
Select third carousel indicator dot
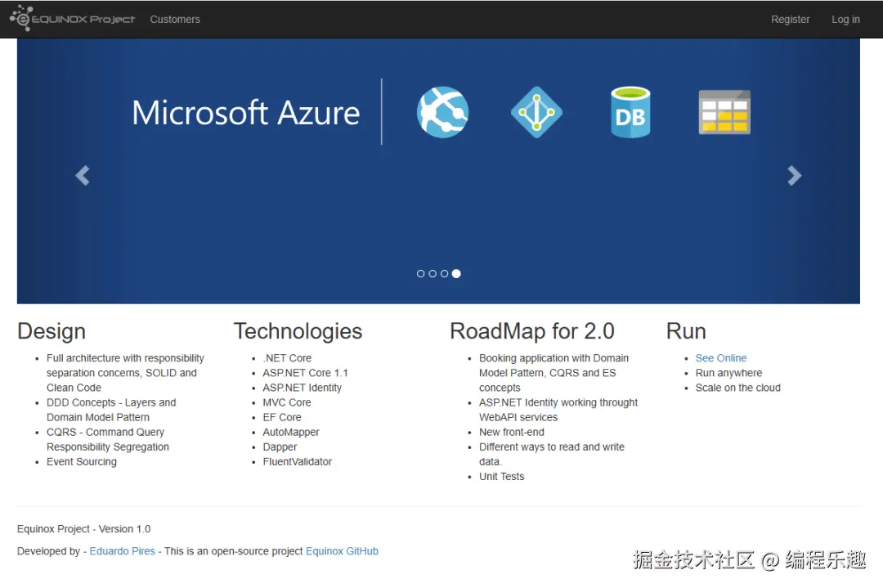point(444,274)
